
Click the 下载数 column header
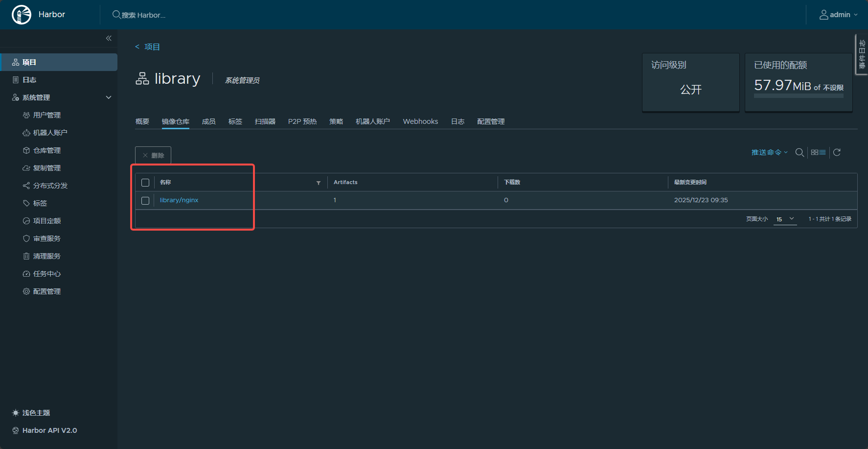point(512,182)
